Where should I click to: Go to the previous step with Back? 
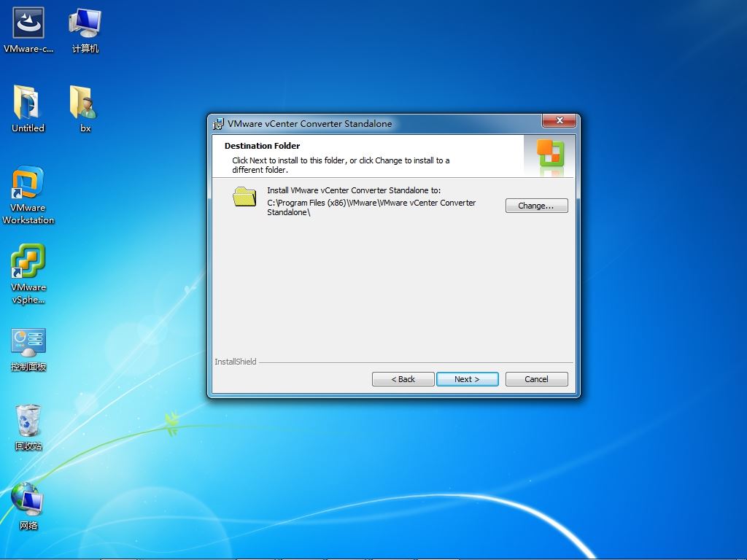tap(403, 379)
